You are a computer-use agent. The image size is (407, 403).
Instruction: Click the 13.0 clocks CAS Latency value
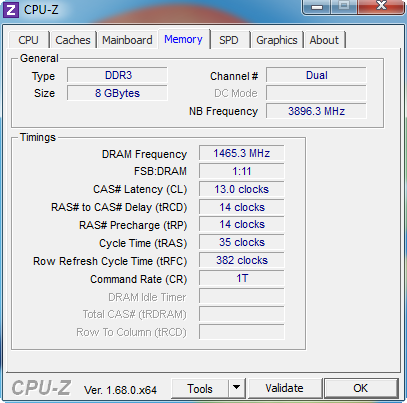(242, 189)
